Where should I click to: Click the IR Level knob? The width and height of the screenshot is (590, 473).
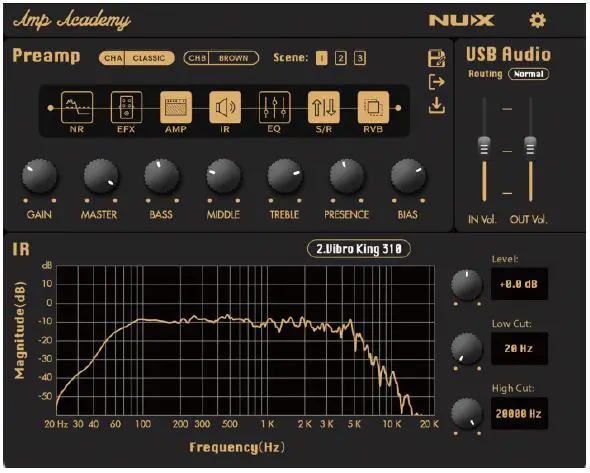tap(467, 284)
